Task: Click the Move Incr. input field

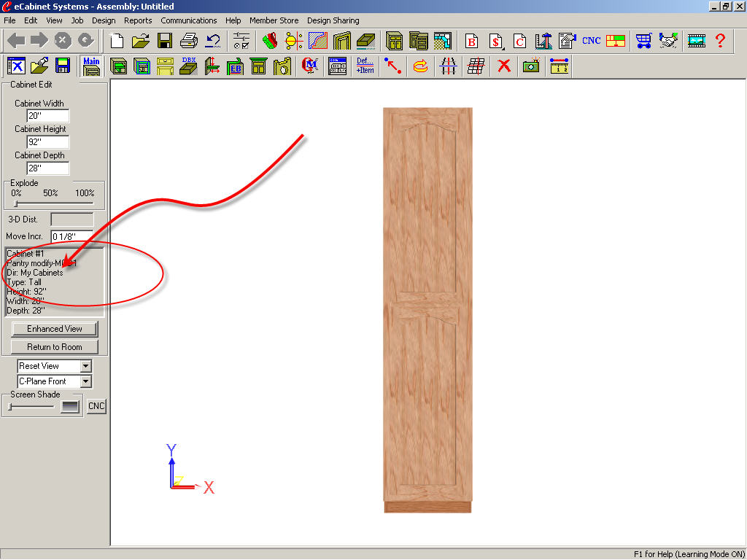Action: click(x=72, y=236)
